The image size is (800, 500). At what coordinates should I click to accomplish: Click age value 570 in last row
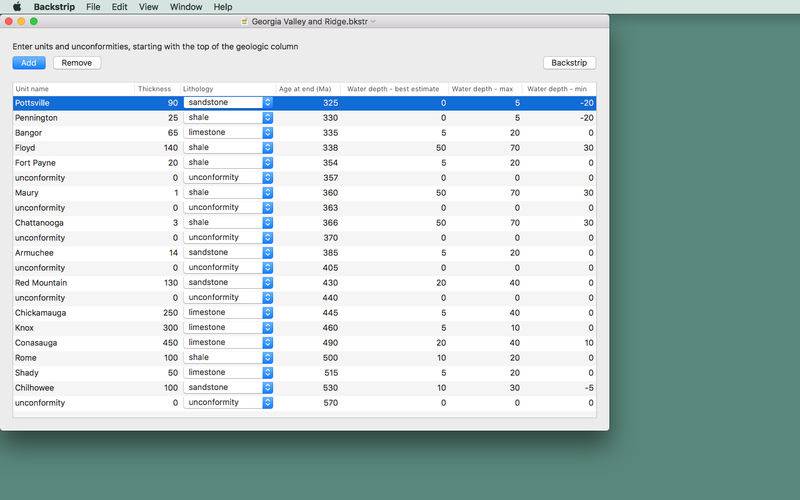tap(331, 403)
